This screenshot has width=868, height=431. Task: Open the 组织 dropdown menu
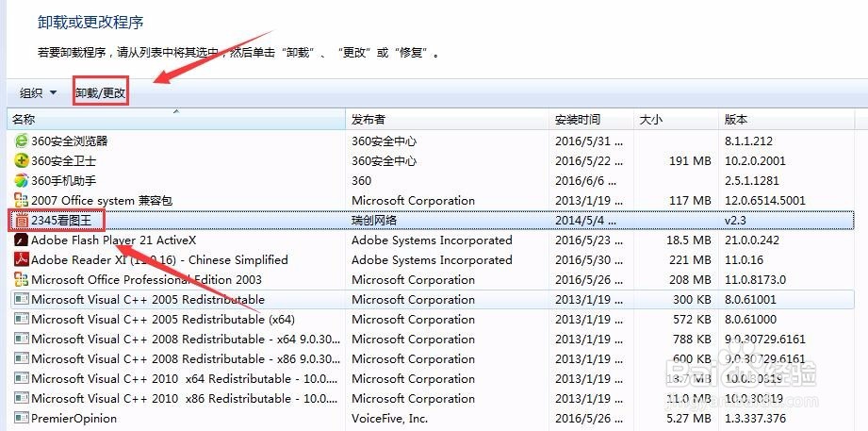[39, 93]
